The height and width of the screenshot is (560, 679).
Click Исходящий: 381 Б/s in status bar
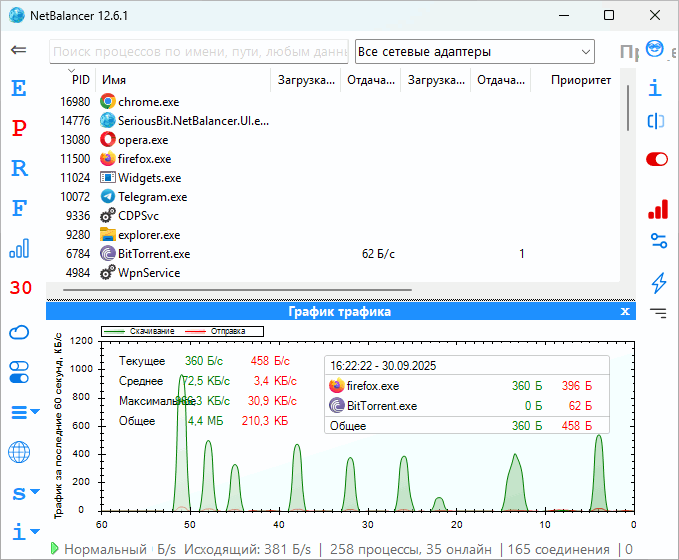(x=247, y=549)
